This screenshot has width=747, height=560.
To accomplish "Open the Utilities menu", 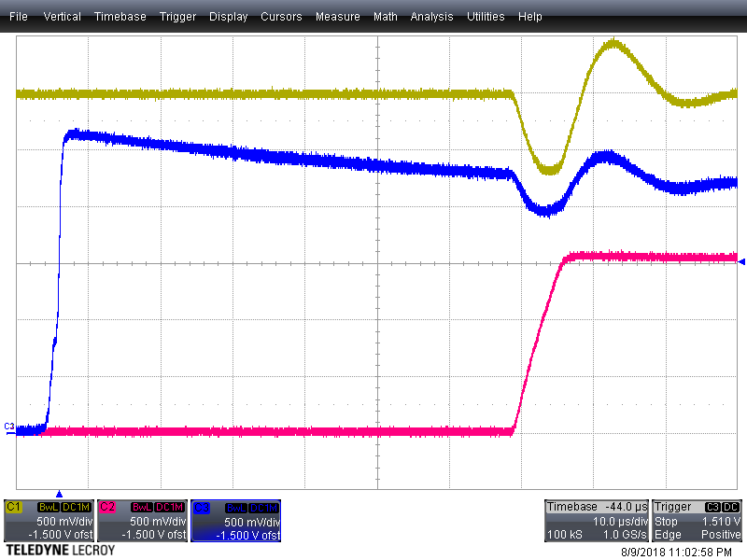I will coord(486,17).
